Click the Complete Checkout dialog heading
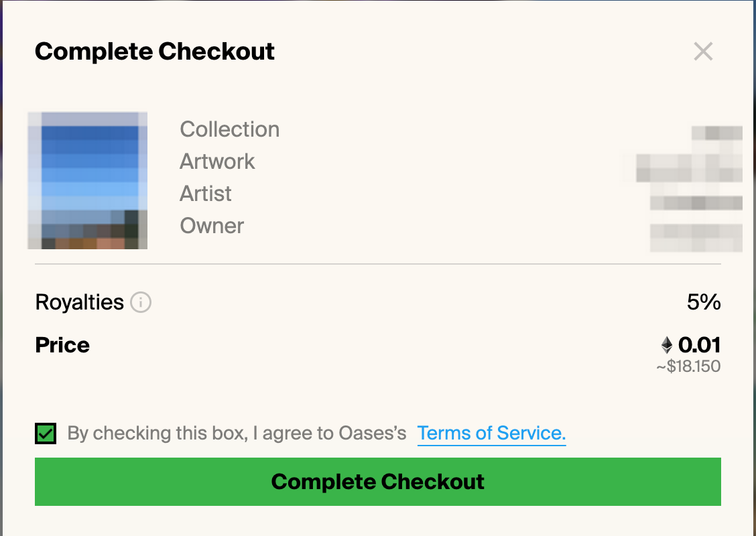This screenshot has height=536, width=756. pos(155,52)
